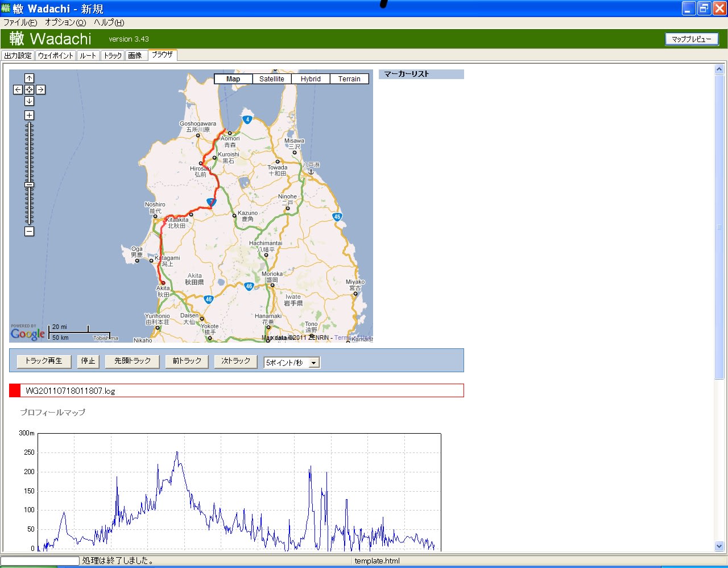Click the template.html status bar text

(x=377, y=561)
